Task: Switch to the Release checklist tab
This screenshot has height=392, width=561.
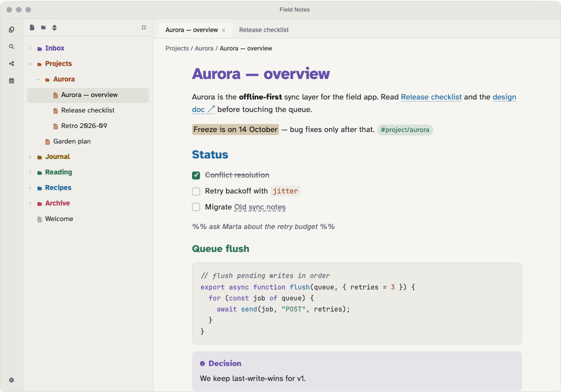Action: pyautogui.click(x=263, y=30)
